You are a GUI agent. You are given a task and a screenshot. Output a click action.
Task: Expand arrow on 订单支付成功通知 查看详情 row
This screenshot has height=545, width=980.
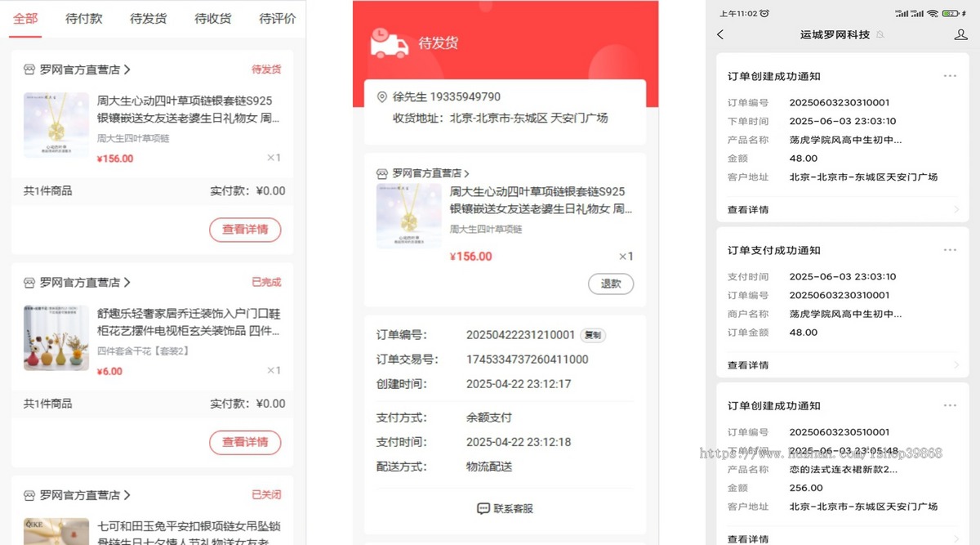coord(956,365)
